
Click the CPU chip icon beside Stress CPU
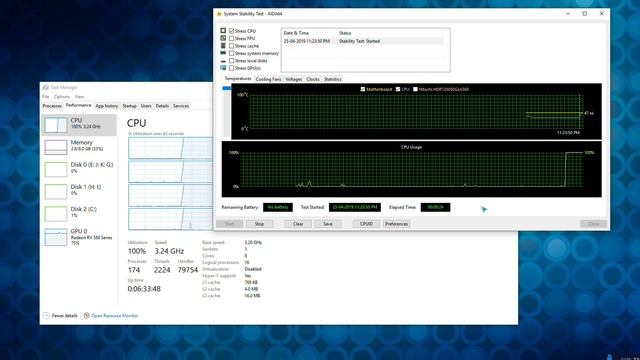coord(223,31)
